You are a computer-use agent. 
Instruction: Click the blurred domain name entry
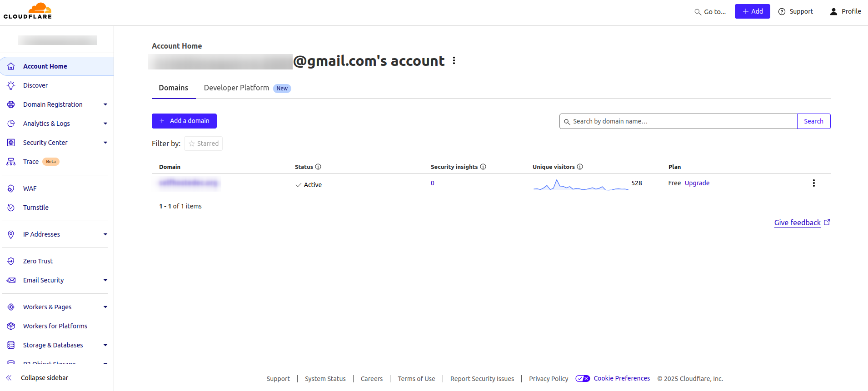pyautogui.click(x=188, y=183)
